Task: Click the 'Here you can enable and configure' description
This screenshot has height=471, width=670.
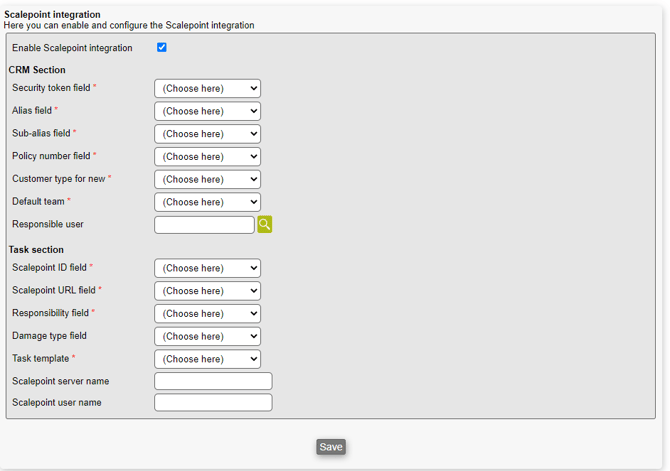Action: [x=129, y=25]
